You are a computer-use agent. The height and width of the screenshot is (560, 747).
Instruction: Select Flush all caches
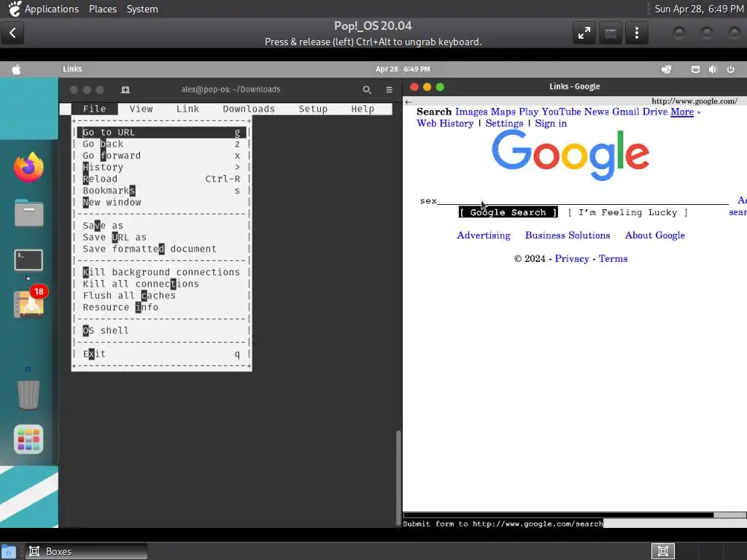(x=161, y=296)
